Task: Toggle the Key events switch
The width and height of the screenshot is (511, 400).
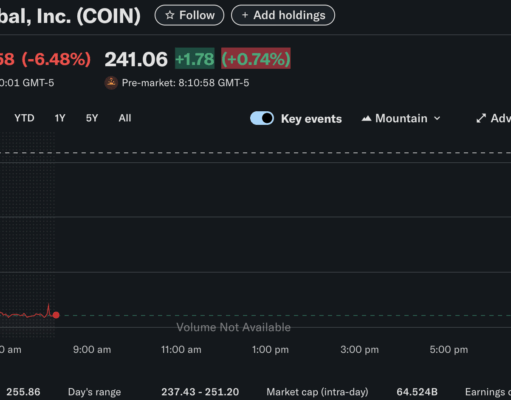Action: click(262, 118)
